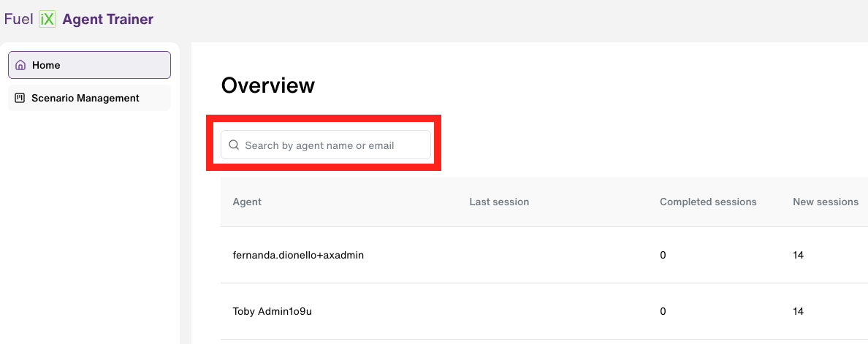
Task: Open agent fernanda.dionello+axadmin row
Action: (x=544, y=255)
